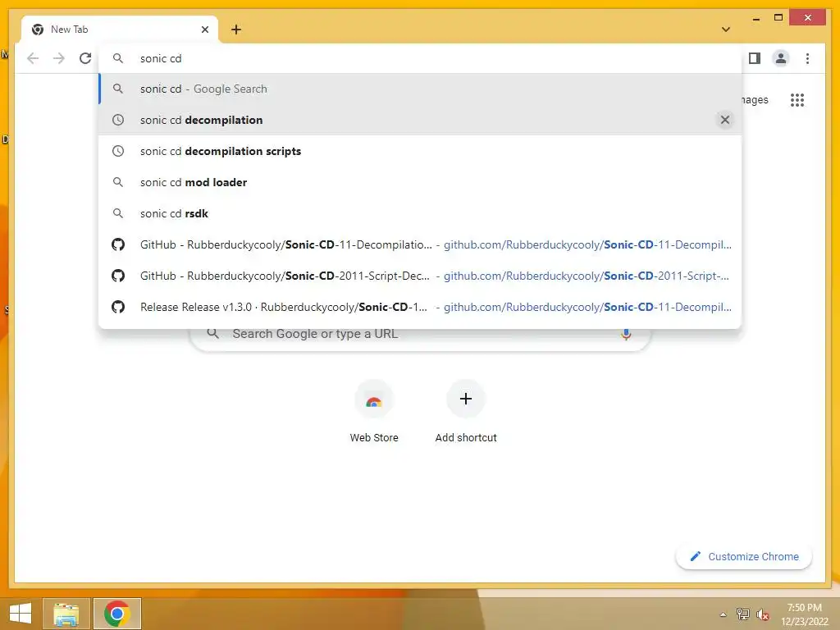Open the Web Store shortcut

pyautogui.click(x=374, y=412)
